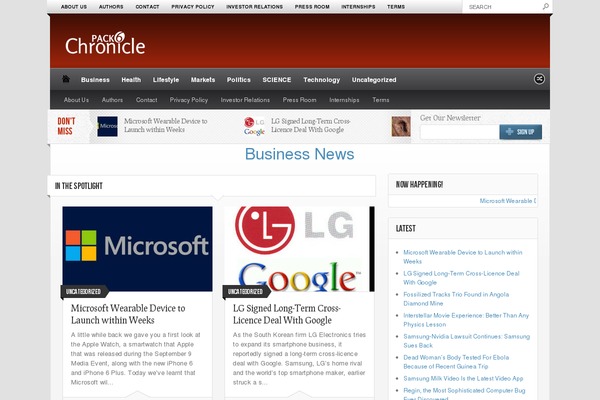Open Latest link Dead Woman's Body Tested For Ebola
600x400 pixels.
tap(456, 362)
